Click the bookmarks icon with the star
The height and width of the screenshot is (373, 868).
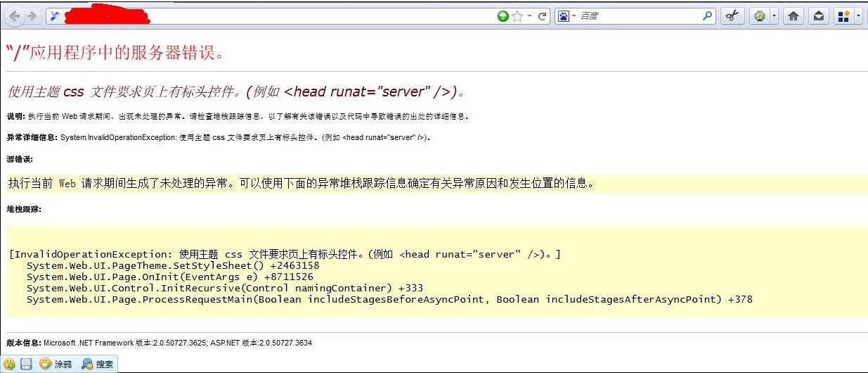point(844,16)
